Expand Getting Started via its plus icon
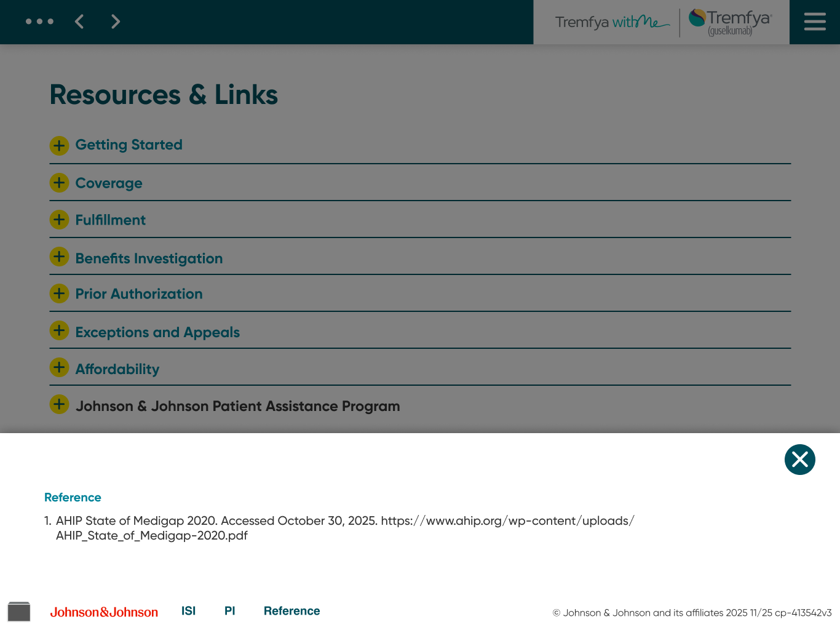This screenshot has width=840, height=630. (59, 146)
